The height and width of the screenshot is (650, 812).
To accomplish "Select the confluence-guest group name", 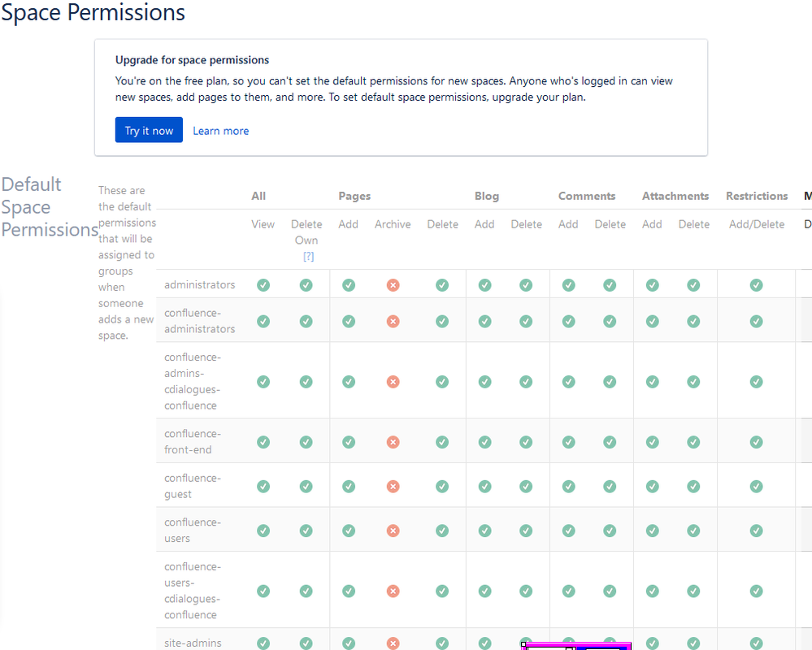I will tap(193, 486).
